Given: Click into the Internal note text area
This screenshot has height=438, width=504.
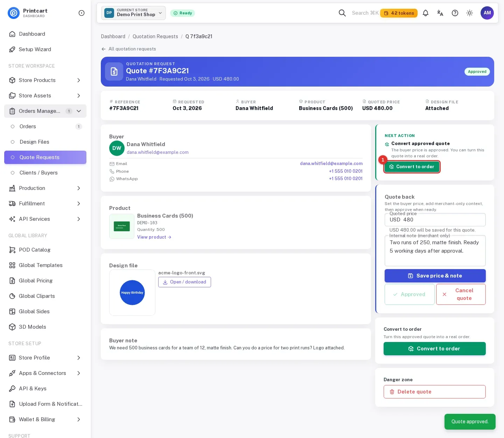Looking at the screenshot, I should [435, 251].
